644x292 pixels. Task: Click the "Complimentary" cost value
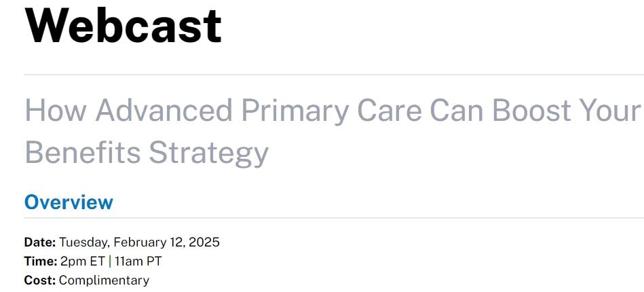104,280
